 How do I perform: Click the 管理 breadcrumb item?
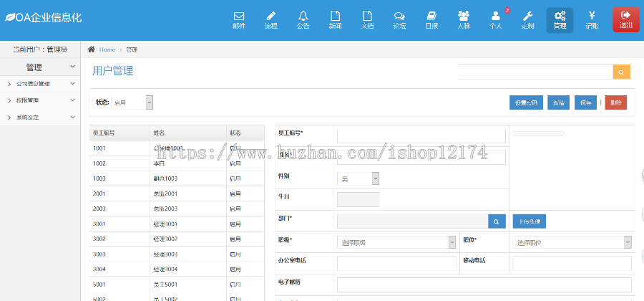pyautogui.click(x=132, y=49)
